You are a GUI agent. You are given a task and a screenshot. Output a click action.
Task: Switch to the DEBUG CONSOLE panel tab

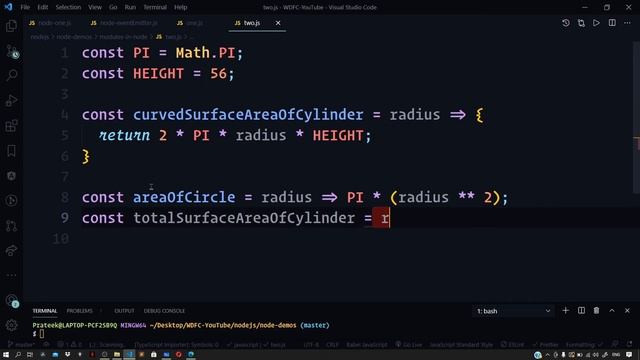click(164, 311)
